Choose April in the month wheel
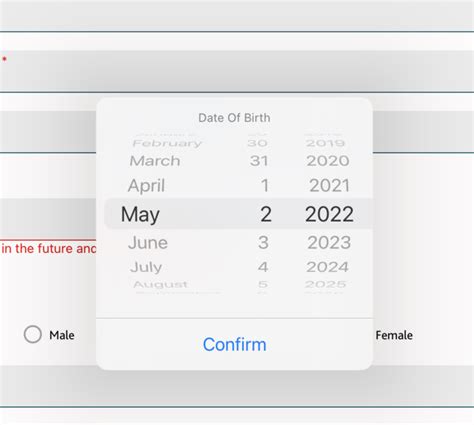This screenshot has width=474, height=425. [x=146, y=186]
